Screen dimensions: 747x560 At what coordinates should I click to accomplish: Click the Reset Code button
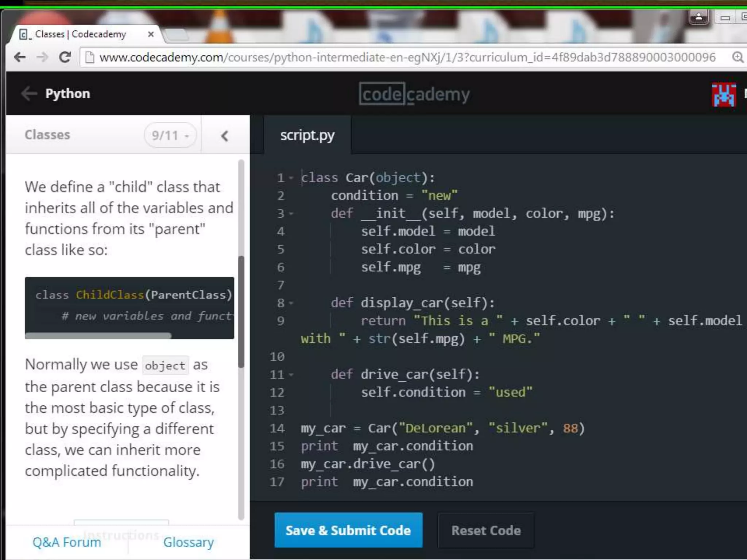[x=486, y=530]
